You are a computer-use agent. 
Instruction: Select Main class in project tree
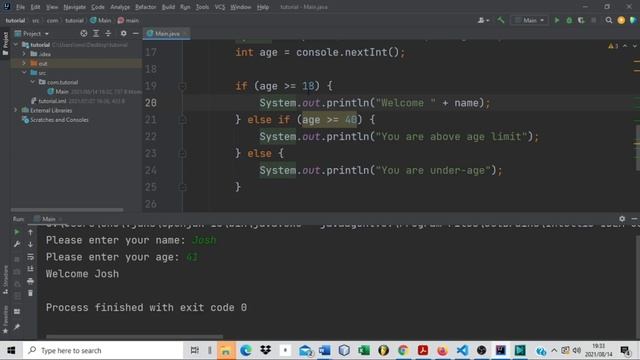(62, 91)
